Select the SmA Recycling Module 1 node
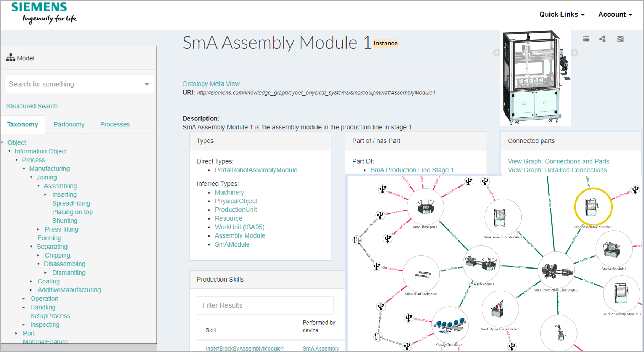Image resolution: width=644 pixels, height=352 pixels. click(x=500, y=309)
